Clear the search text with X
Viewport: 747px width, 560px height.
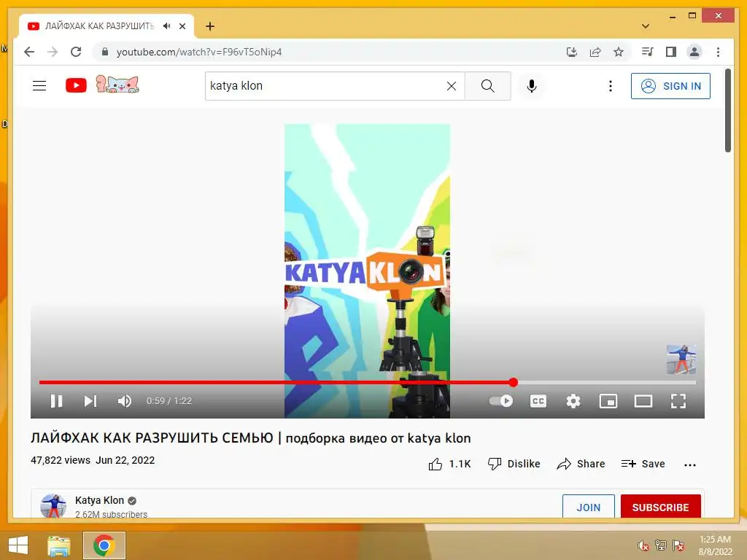[451, 86]
